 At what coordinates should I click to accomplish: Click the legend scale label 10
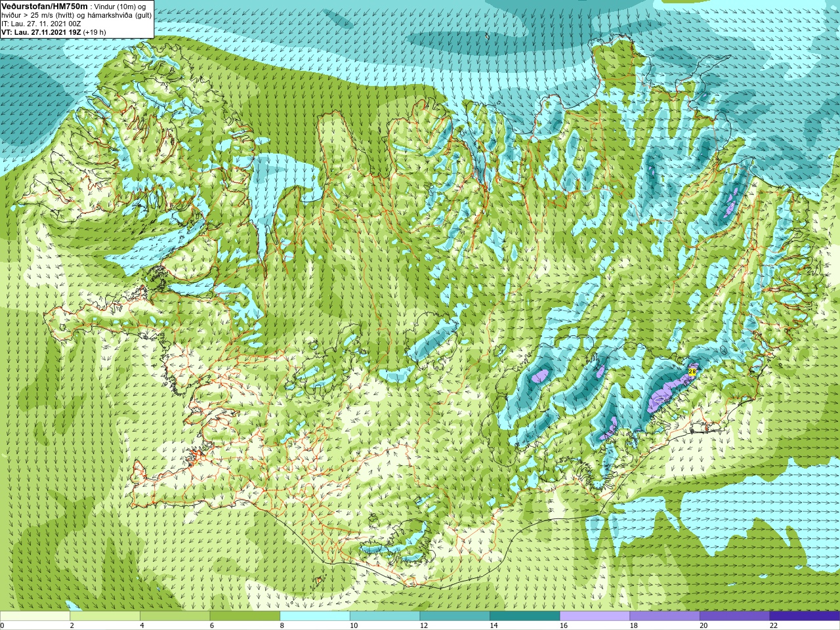tap(354, 625)
